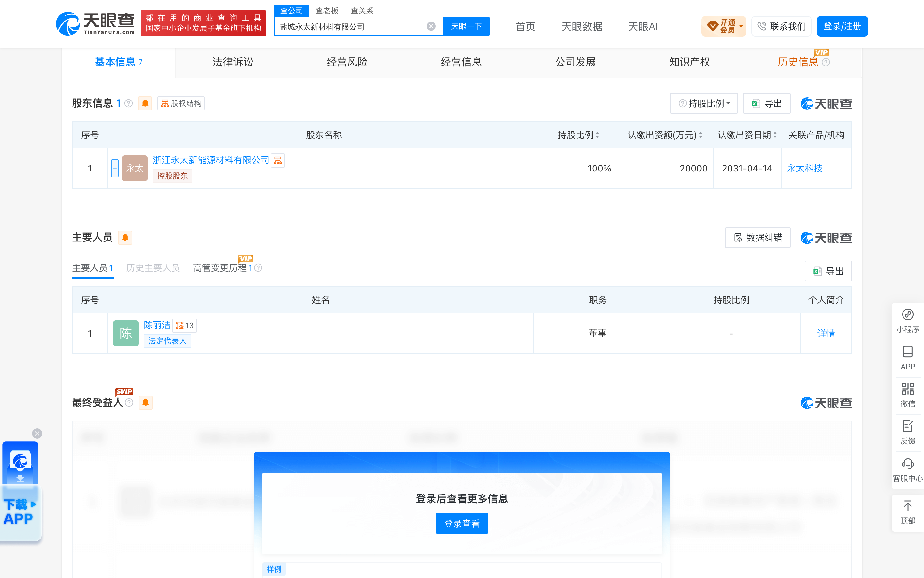Image resolution: width=924 pixels, height=578 pixels.
Task: Go to 首页 in top navigation
Action: click(x=526, y=26)
